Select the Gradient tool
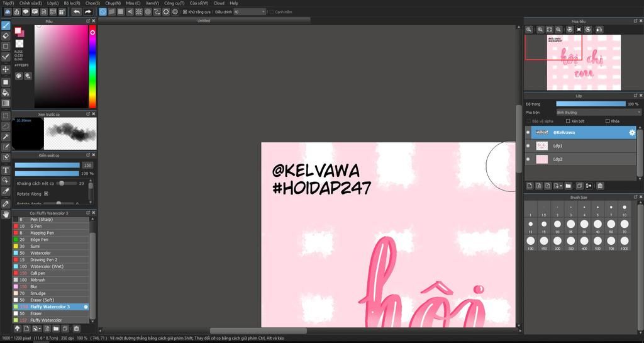Screen dimensions: 644x343 click(6, 103)
